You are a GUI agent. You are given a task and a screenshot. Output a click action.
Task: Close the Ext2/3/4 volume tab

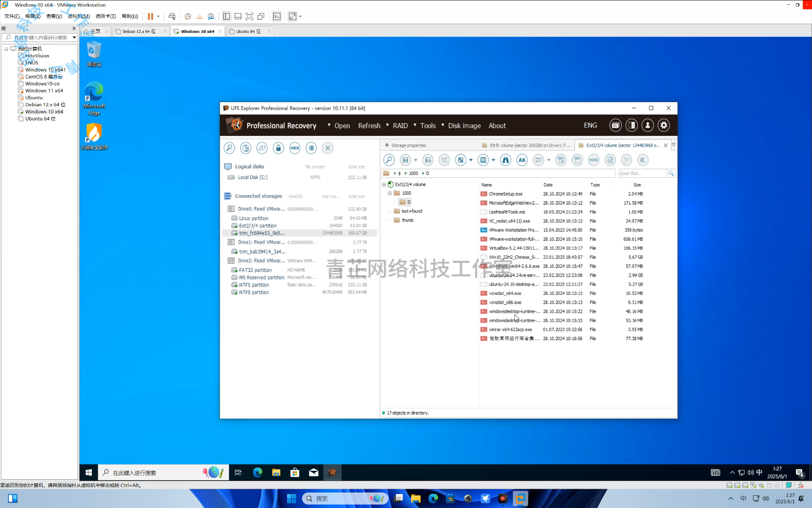coord(665,145)
